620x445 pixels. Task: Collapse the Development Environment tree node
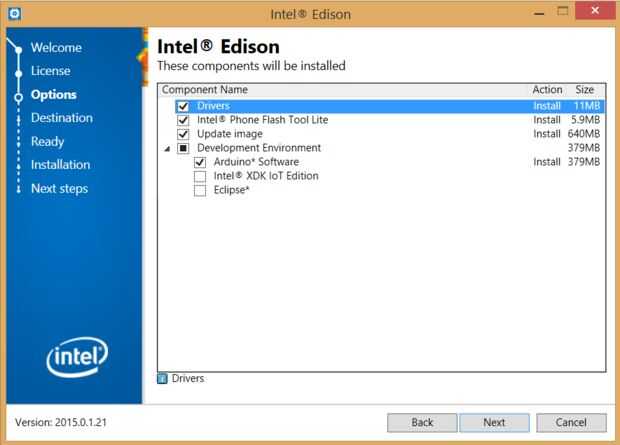[x=166, y=148]
